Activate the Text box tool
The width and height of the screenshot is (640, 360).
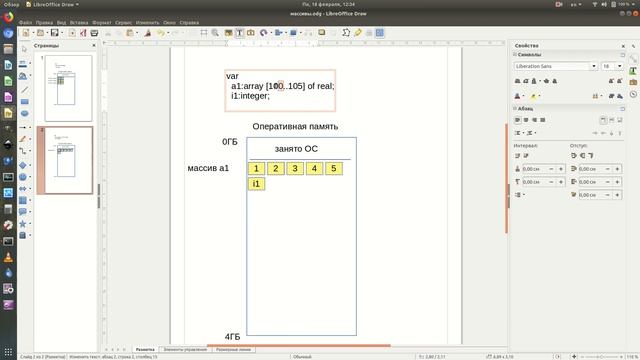click(x=240, y=33)
